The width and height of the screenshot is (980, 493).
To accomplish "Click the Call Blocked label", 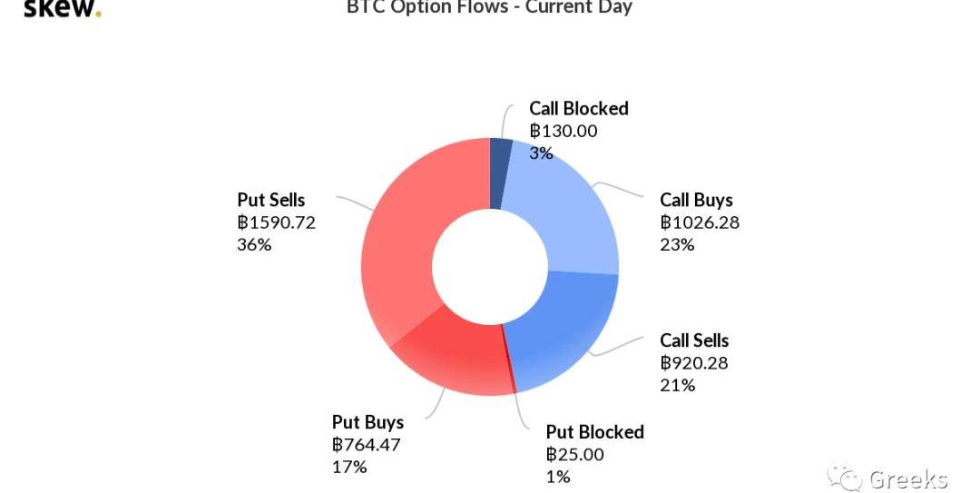I will point(578,108).
